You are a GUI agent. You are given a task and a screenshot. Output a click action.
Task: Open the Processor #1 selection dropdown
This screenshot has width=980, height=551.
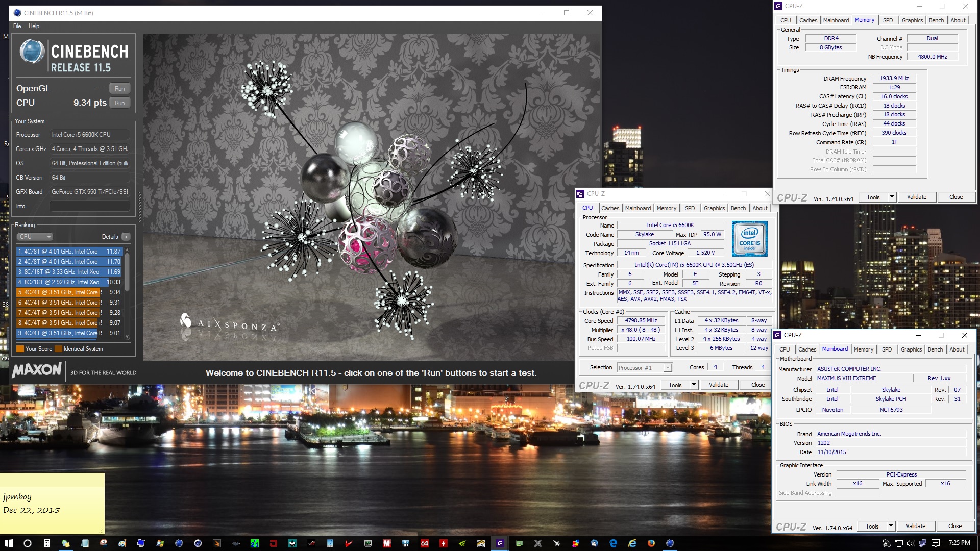coord(645,367)
